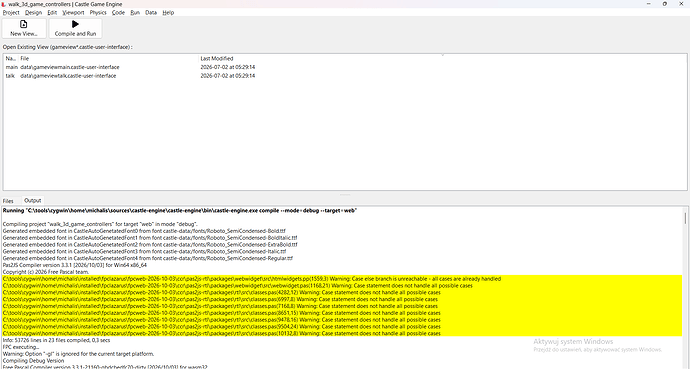Minimize the Castle Game Engine window
This screenshot has height=369, width=690.
(x=649, y=4)
